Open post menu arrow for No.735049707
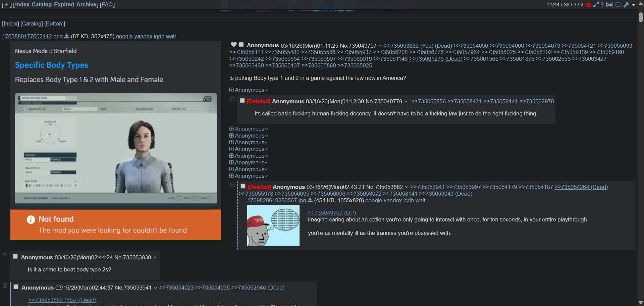Image resolution: width=644 pixels, height=306 pixels. click(380, 46)
